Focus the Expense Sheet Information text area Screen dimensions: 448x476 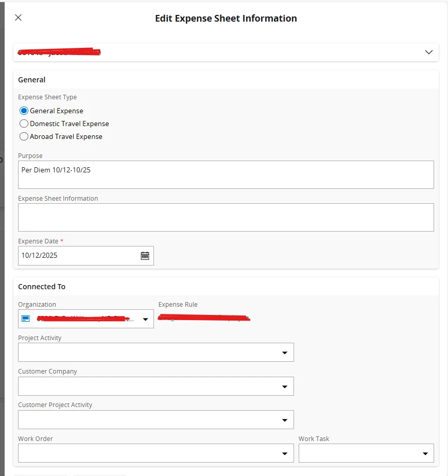click(x=226, y=217)
